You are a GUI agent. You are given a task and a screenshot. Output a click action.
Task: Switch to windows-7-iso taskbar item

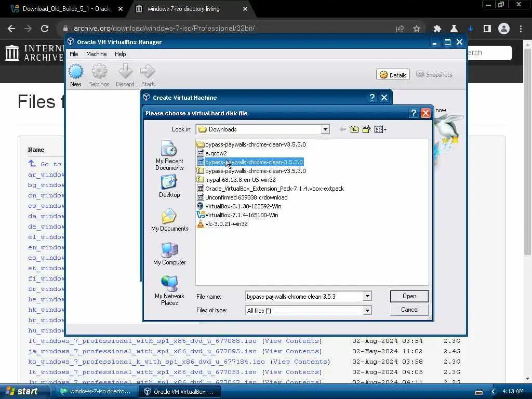95,391
